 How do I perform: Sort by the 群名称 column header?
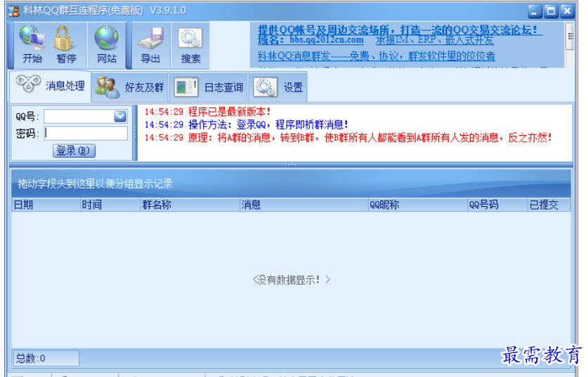point(190,205)
